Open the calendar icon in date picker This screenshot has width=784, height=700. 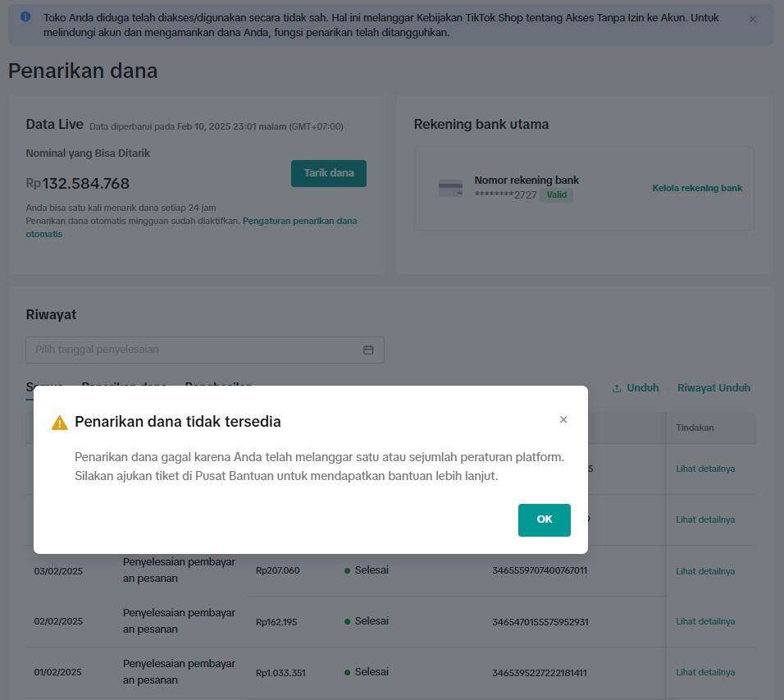(x=368, y=350)
